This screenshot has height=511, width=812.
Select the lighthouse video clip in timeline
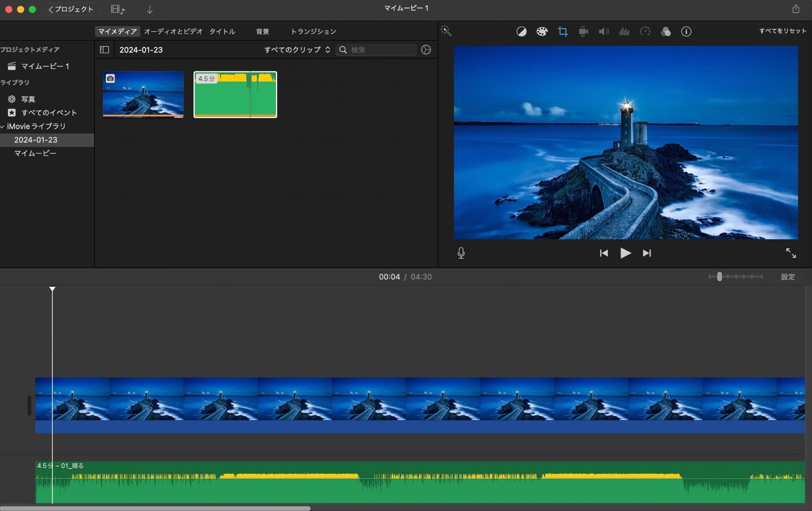coord(420,405)
